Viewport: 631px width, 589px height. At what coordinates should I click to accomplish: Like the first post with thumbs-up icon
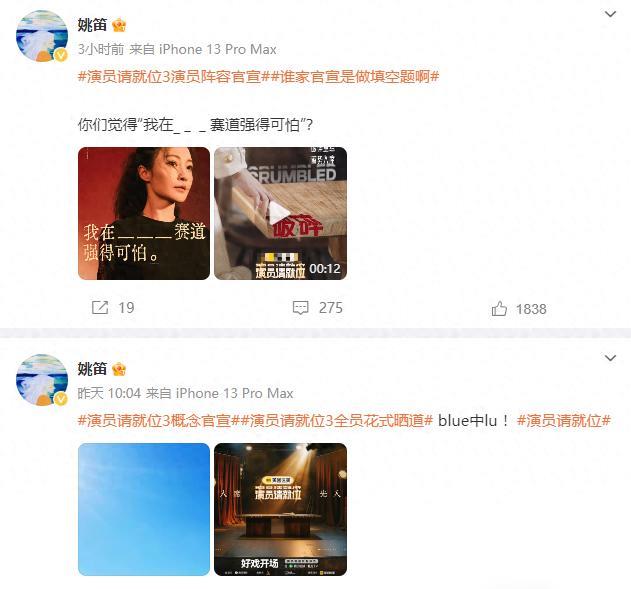click(x=499, y=309)
